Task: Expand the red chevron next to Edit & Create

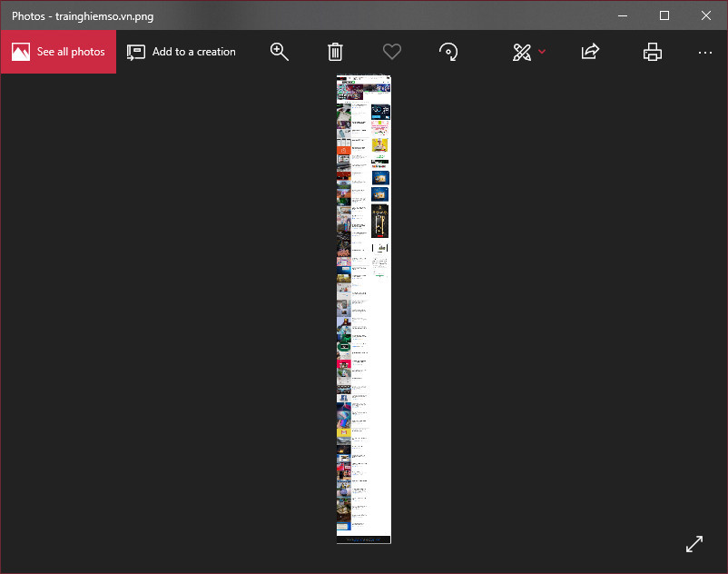Action: click(x=542, y=52)
